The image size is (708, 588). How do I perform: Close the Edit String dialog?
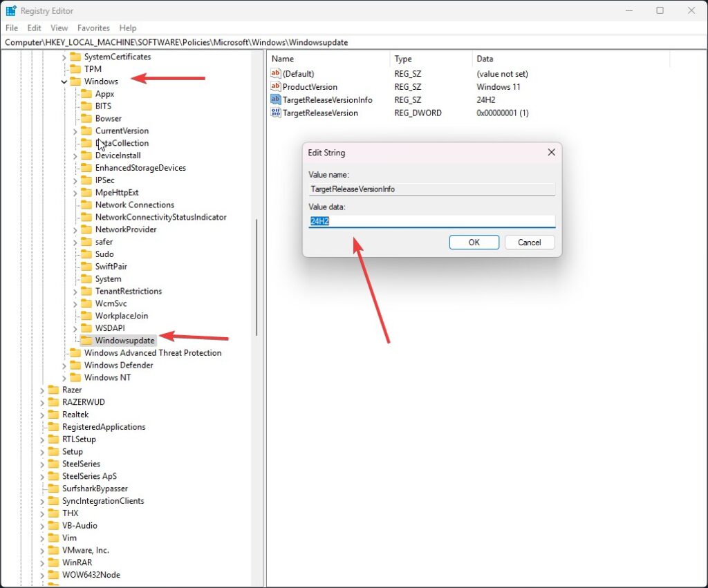click(551, 152)
